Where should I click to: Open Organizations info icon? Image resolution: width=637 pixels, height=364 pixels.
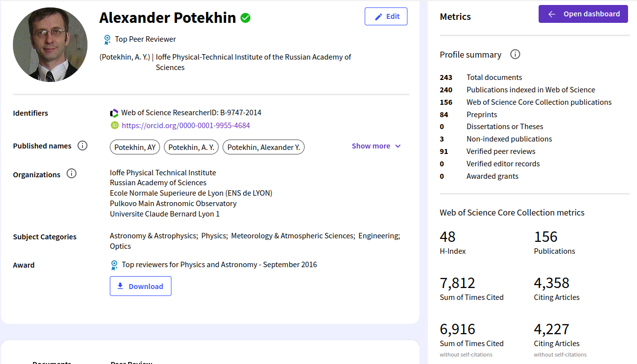tap(72, 174)
